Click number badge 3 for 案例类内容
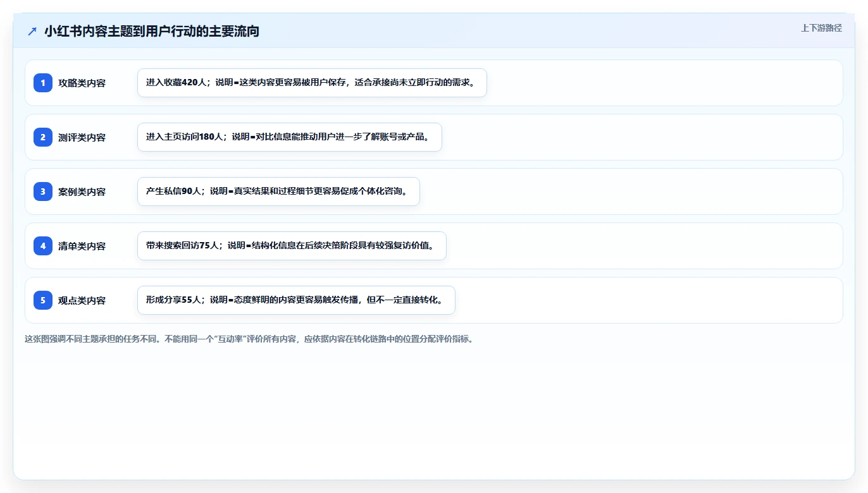868x493 pixels. pyautogui.click(x=43, y=192)
